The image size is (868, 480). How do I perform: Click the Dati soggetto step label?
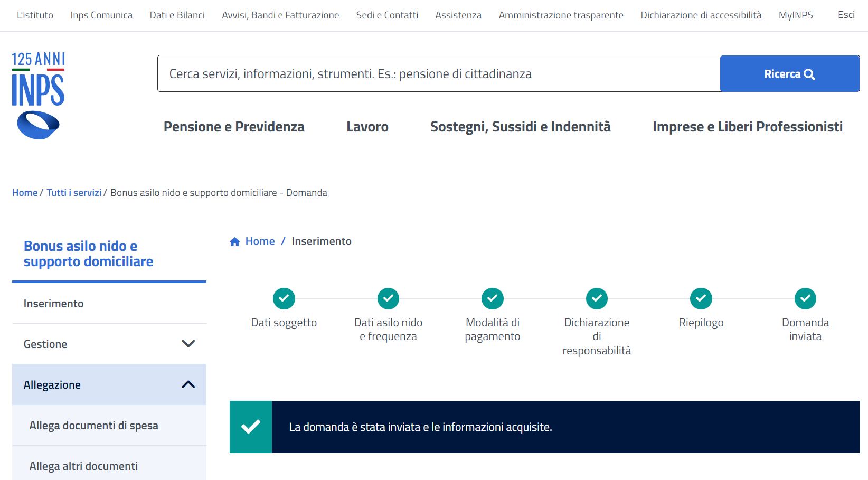coord(284,323)
